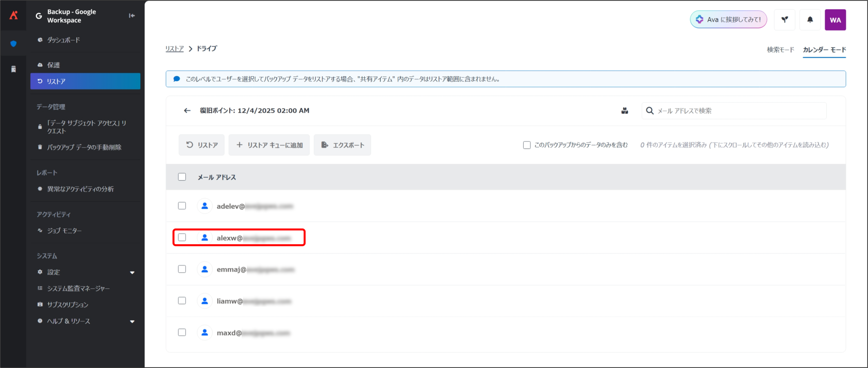Click the hierarchy icon left of search box
The width and height of the screenshot is (868, 368).
(625, 111)
